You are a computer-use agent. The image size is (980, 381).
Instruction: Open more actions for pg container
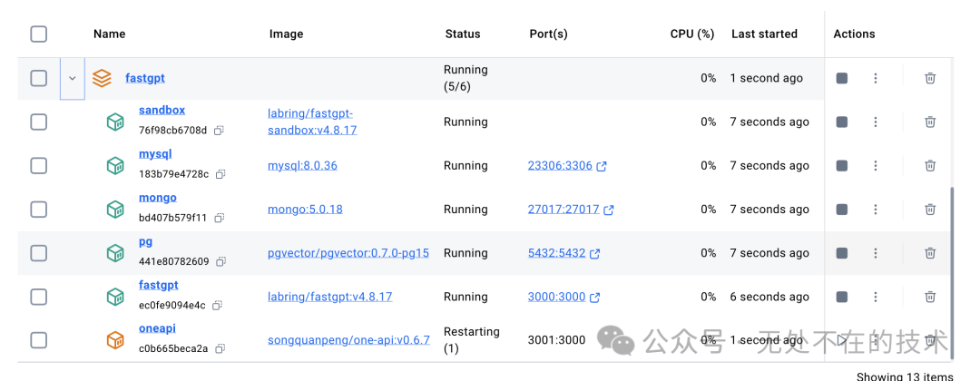[x=876, y=253]
